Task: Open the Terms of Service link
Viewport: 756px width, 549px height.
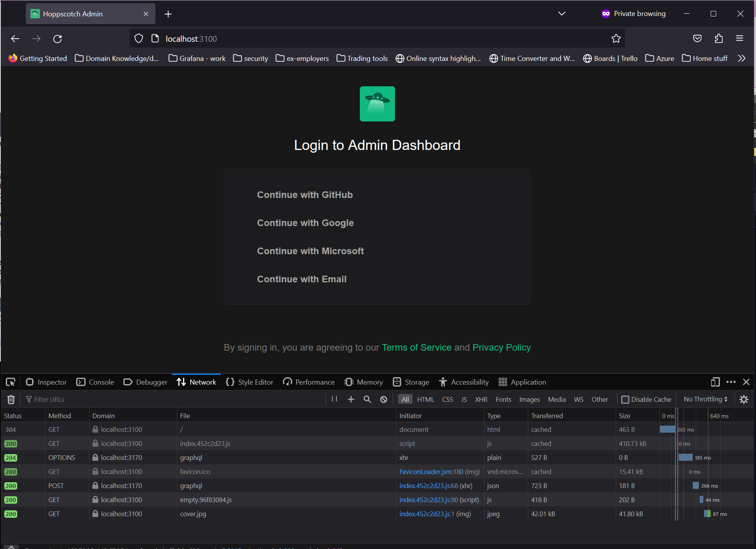Action: (x=416, y=347)
